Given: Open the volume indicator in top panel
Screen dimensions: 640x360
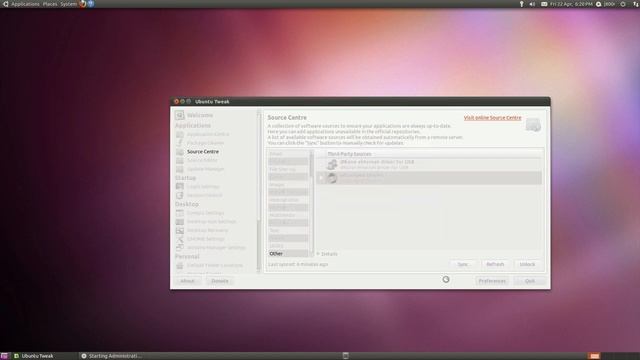Looking at the screenshot, I should 532,4.
